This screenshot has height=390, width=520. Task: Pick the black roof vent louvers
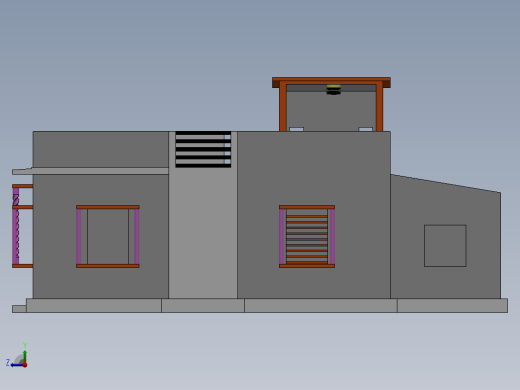(x=203, y=149)
